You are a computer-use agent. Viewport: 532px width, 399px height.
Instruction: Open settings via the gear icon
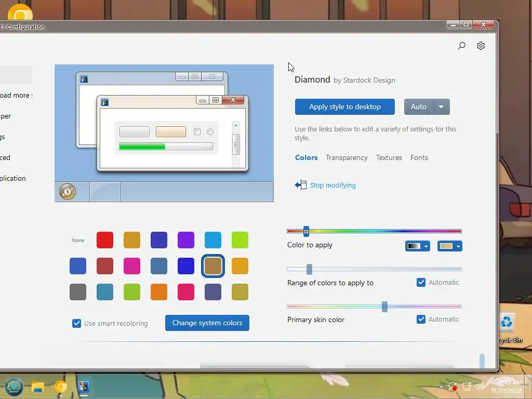pyautogui.click(x=481, y=46)
